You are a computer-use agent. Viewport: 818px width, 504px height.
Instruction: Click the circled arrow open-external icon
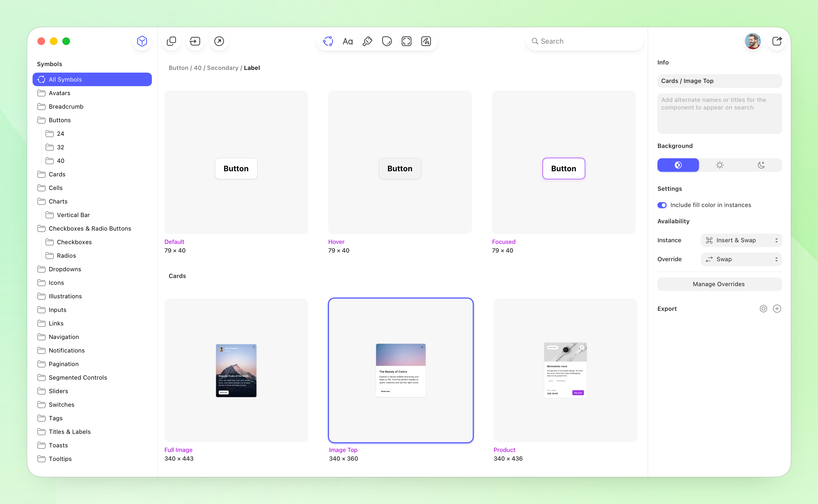pyautogui.click(x=219, y=41)
